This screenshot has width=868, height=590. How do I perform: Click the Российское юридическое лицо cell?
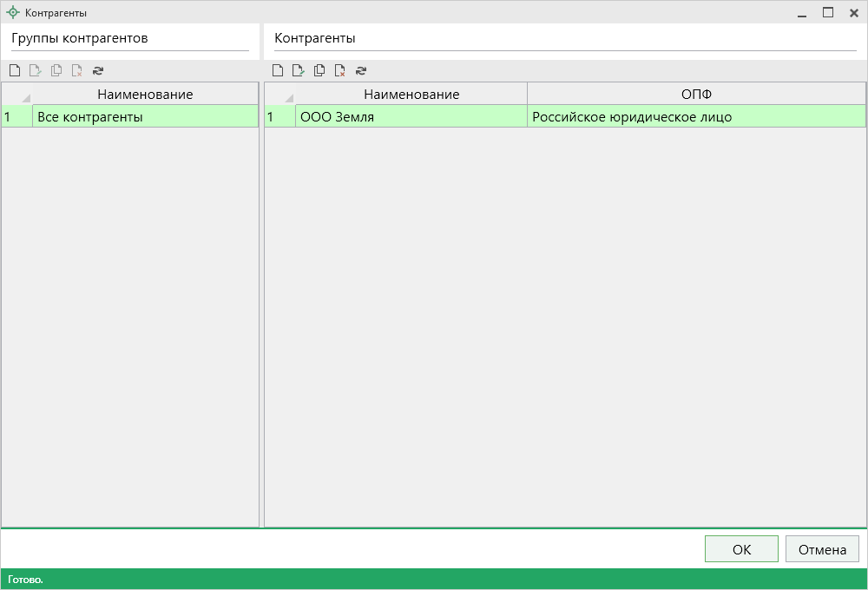[696, 116]
